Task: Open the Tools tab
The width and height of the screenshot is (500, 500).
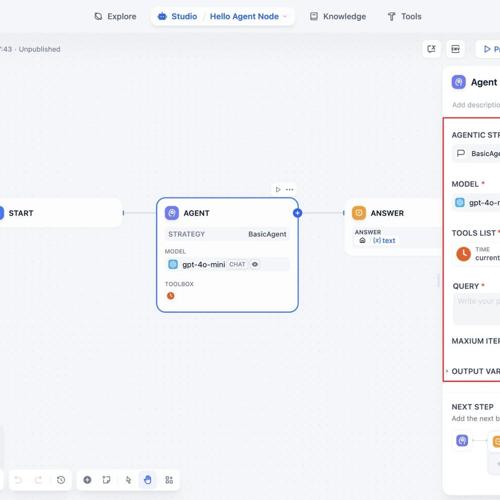Action: [x=405, y=16]
